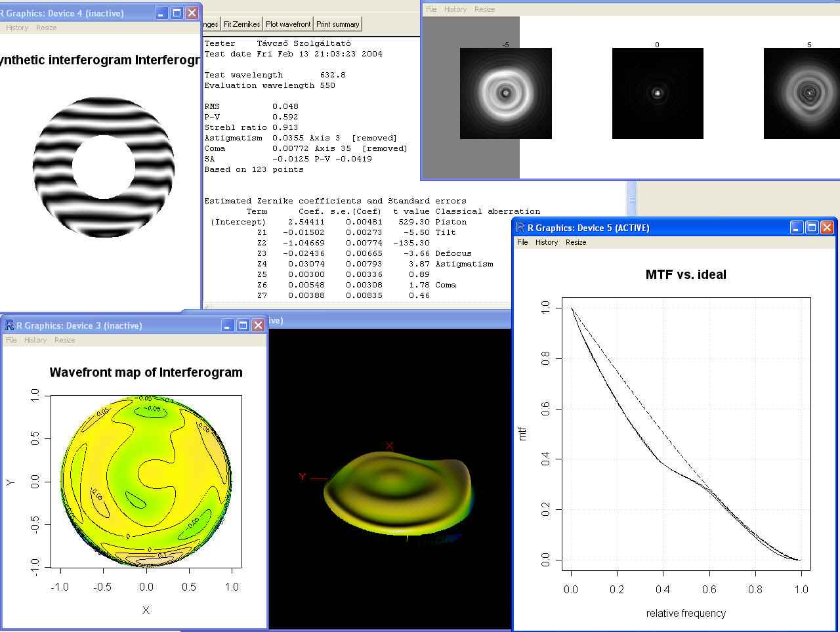840x632 pixels.
Task: Click R logo icon in Device 5 title bar
Action: click(x=520, y=228)
